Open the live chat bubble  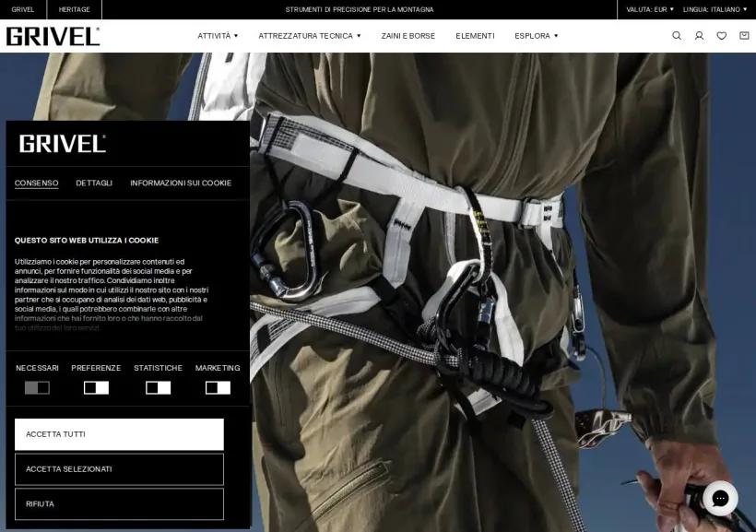click(720, 498)
